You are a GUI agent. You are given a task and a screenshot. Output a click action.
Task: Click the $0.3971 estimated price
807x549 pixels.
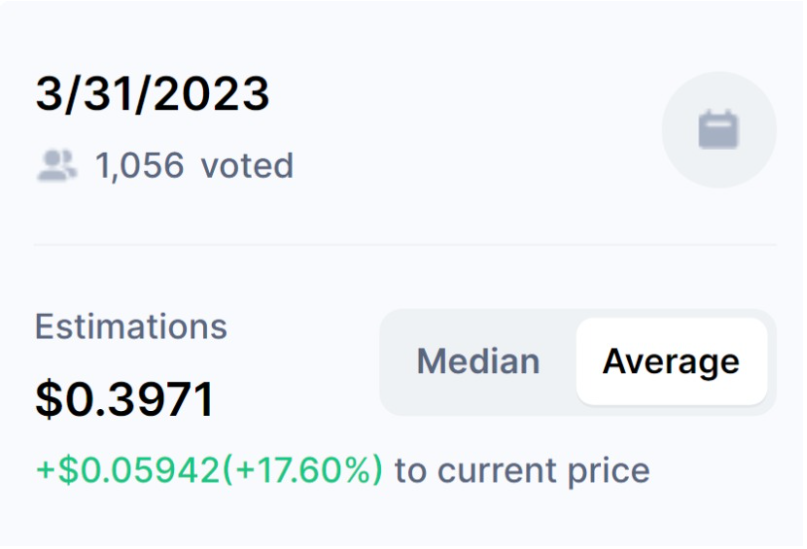click(124, 400)
